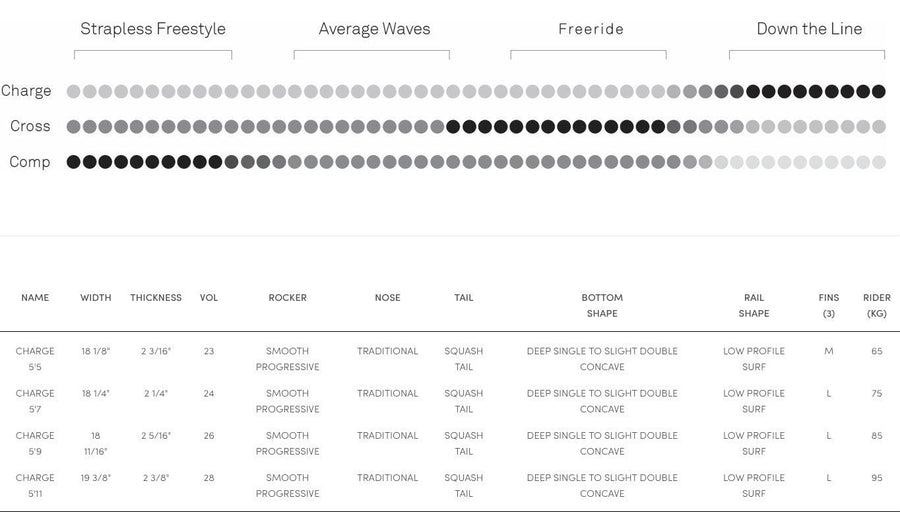Viewport: 900px width, 512px height.
Task: Click the NAME column header
Action: point(35,297)
